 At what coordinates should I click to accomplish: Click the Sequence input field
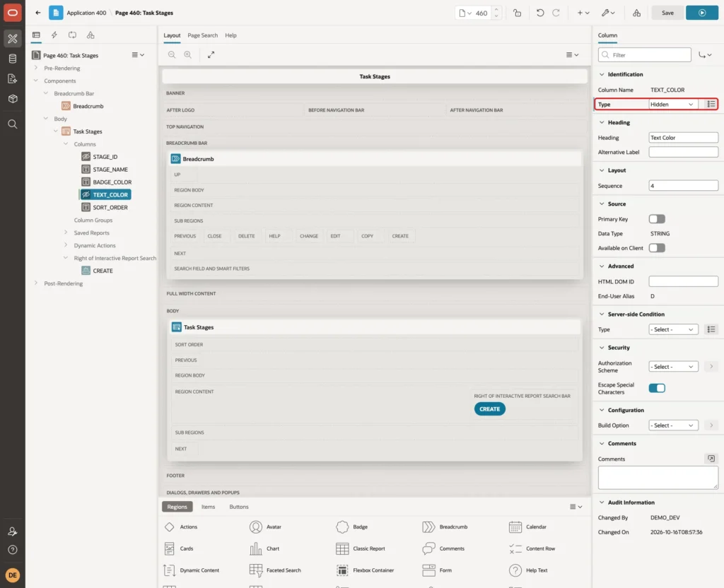(x=684, y=186)
